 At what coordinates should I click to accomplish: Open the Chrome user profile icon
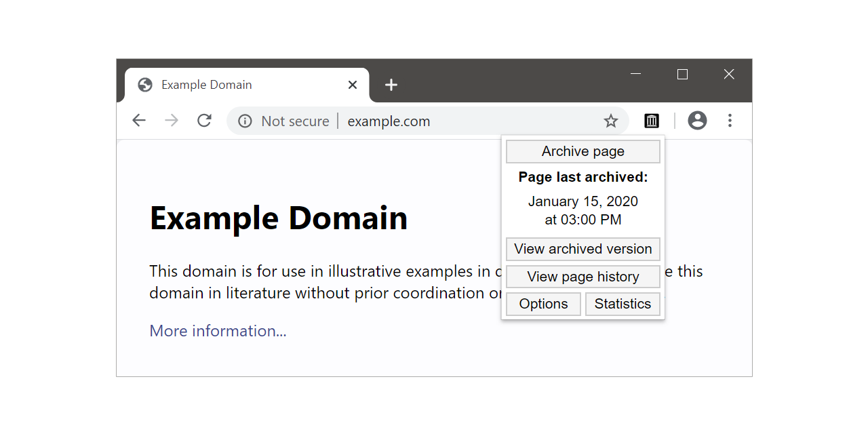click(697, 121)
